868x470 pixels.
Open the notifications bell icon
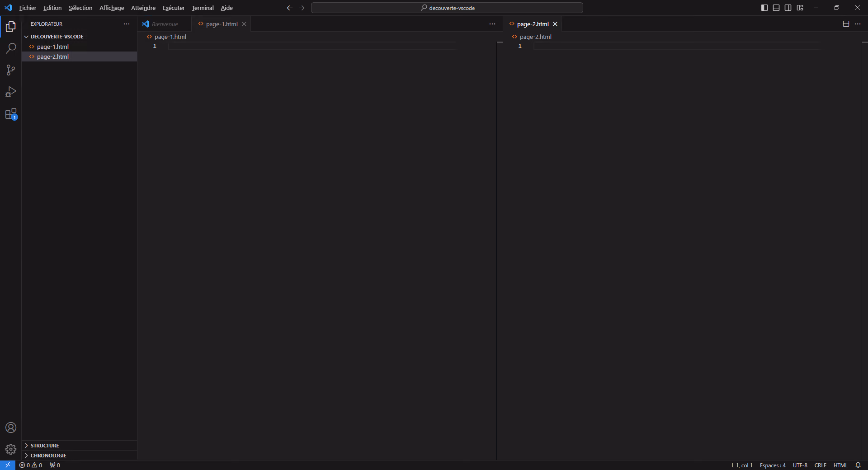tap(858, 465)
